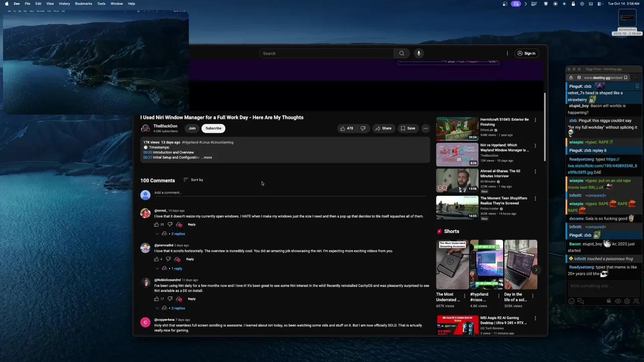
Task: Dislike the @premnathd comment
Action: coord(169,259)
